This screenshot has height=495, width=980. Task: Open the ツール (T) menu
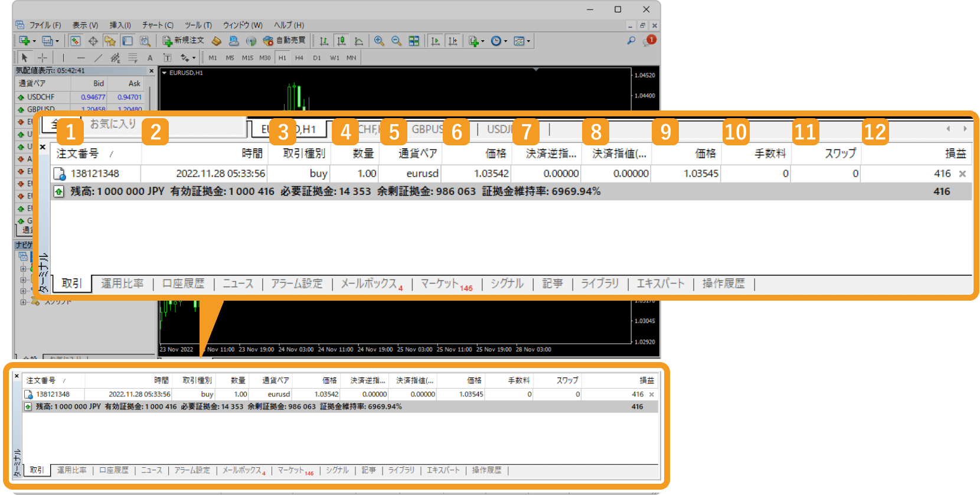pyautogui.click(x=198, y=25)
